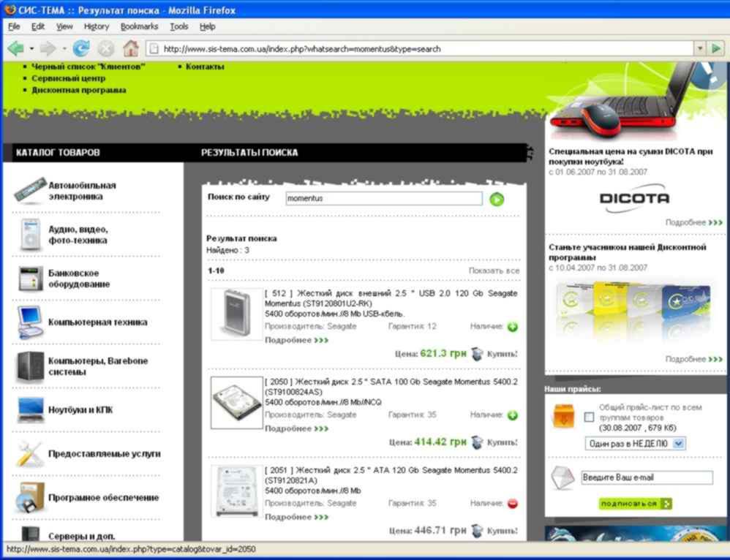
Task: Click the Seagate Momentus SATA 100 Gb thumbnail
Action: [236, 402]
